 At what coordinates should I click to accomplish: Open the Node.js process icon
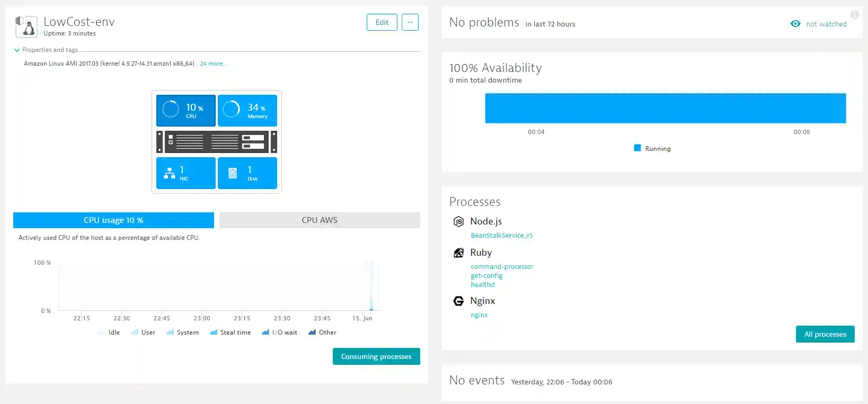(458, 221)
